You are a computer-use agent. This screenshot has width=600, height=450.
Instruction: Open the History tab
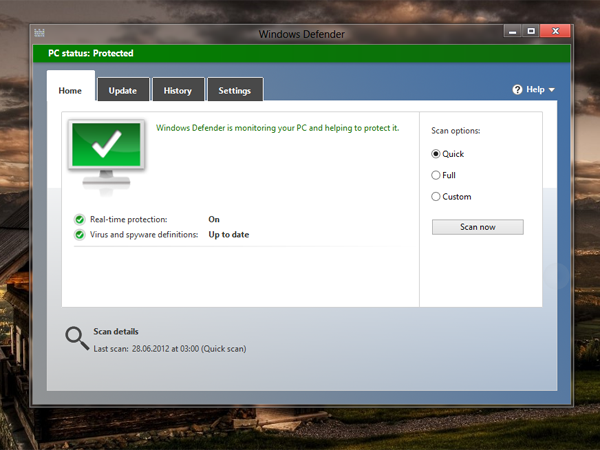(178, 91)
